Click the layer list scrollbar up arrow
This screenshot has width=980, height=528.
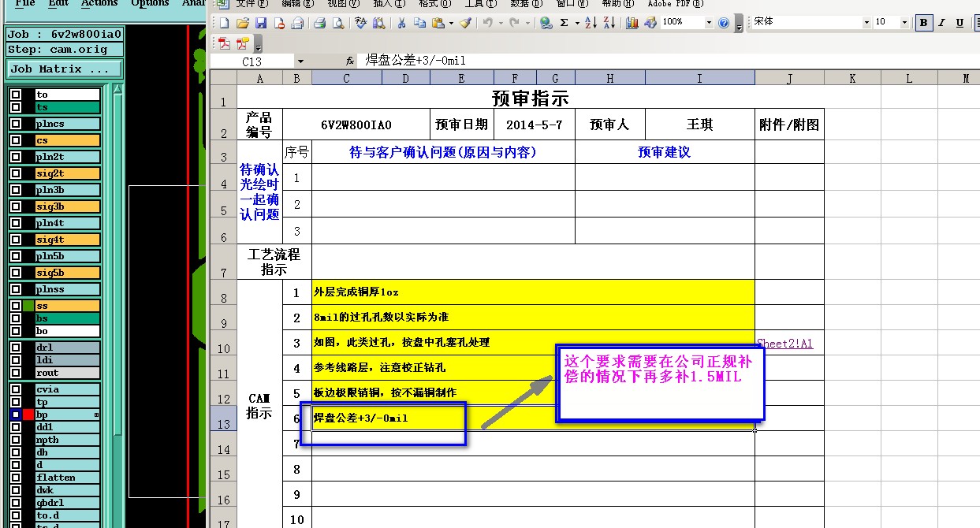click(118, 89)
